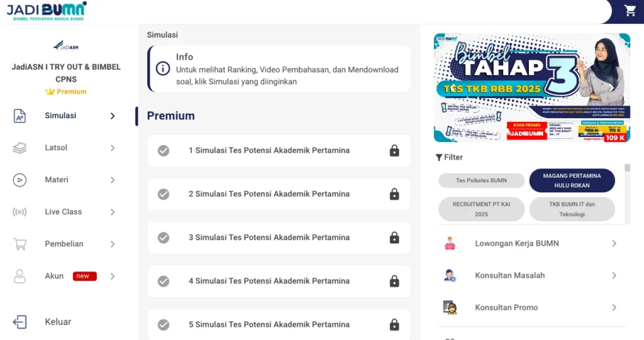
Task: Open the Bimbel Tahap 3 promo banner
Action: tap(532, 87)
